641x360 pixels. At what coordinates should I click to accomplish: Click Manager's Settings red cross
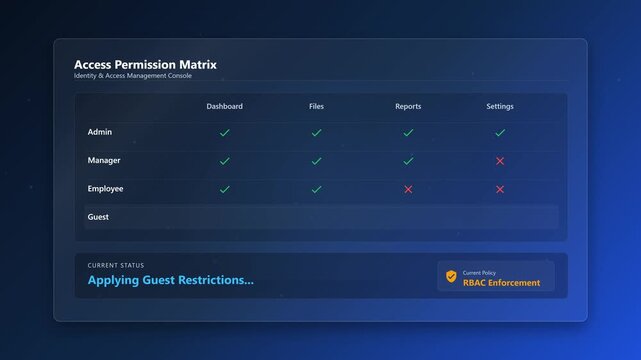500,161
